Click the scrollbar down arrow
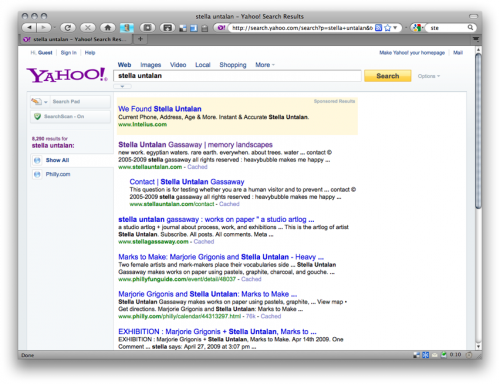Image resolution: width=500 pixels, height=384 pixels. tap(478, 346)
